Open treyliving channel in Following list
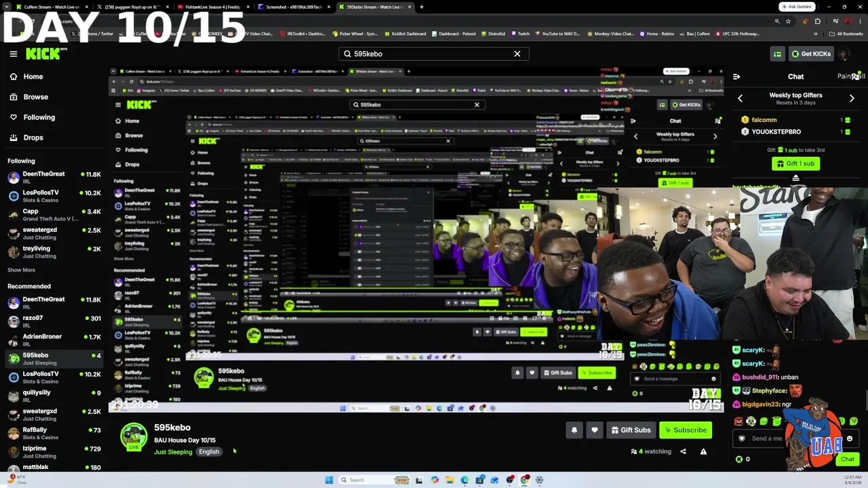This screenshot has width=868, height=488. 53,252
